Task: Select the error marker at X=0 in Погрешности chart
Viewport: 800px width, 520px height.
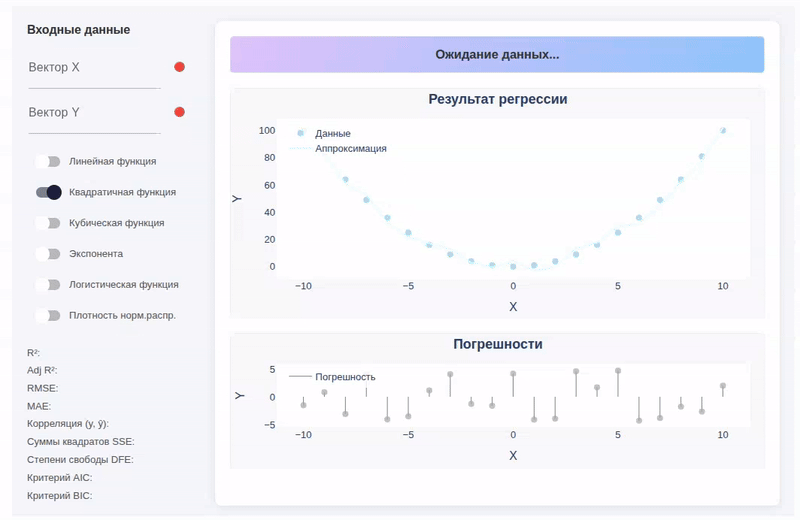Action: click(513, 374)
